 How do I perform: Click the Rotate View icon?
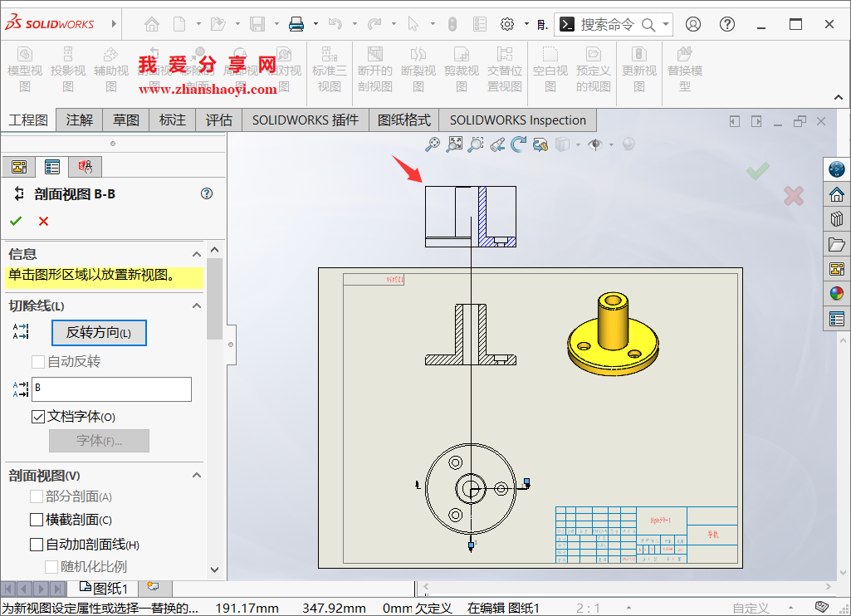520,144
